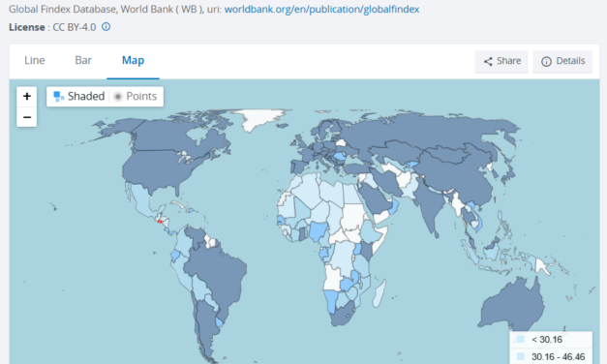Open the Bar chart tab
Viewport: 607px width, 364px height.
[x=83, y=60]
